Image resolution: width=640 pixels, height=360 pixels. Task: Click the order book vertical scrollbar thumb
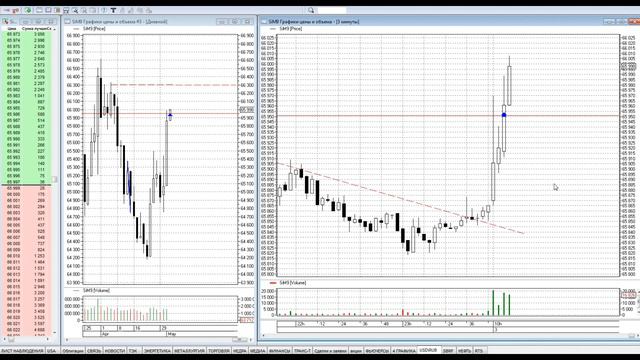click(55, 179)
